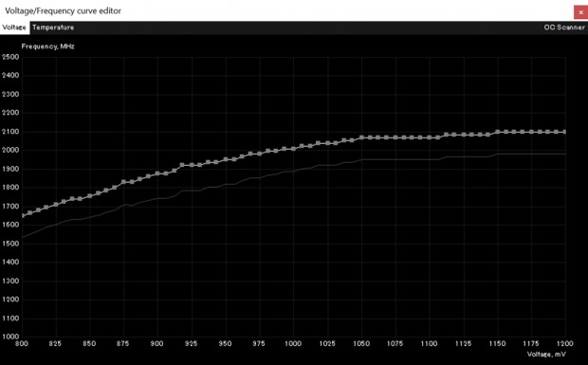
Task: Pick the curve point at 850 mV
Action: [x=90, y=196]
